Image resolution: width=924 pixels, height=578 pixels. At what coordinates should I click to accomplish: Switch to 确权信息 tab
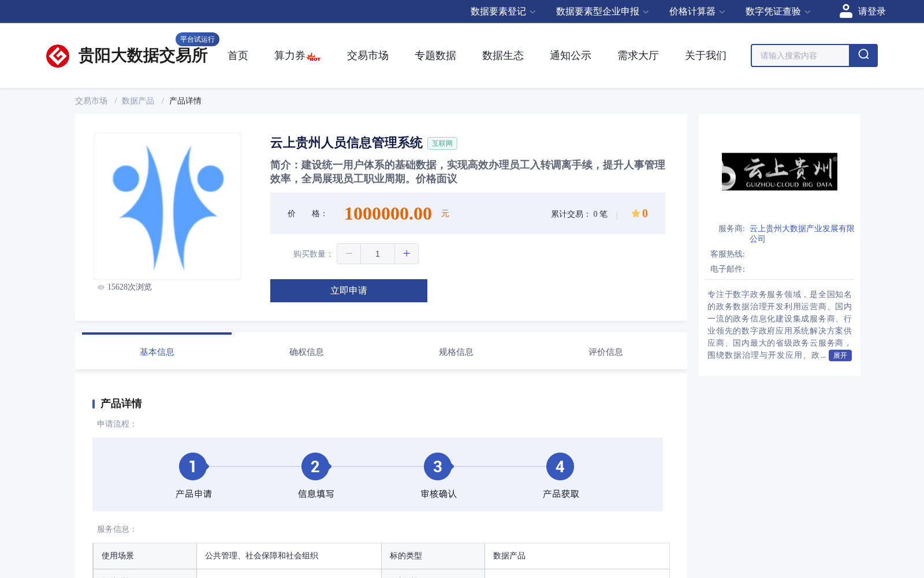click(306, 352)
